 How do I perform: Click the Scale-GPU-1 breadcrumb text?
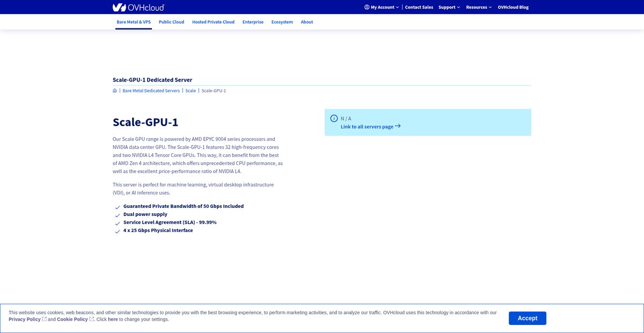tap(214, 91)
